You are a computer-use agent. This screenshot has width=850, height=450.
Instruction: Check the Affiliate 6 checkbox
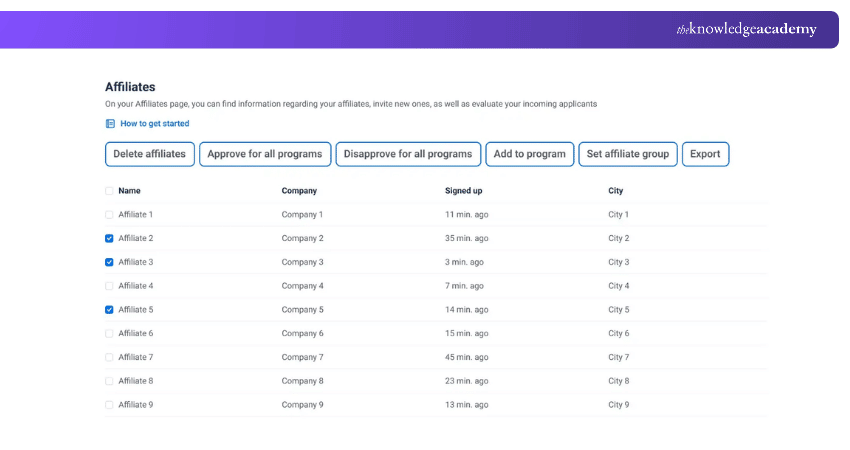coord(109,333)
